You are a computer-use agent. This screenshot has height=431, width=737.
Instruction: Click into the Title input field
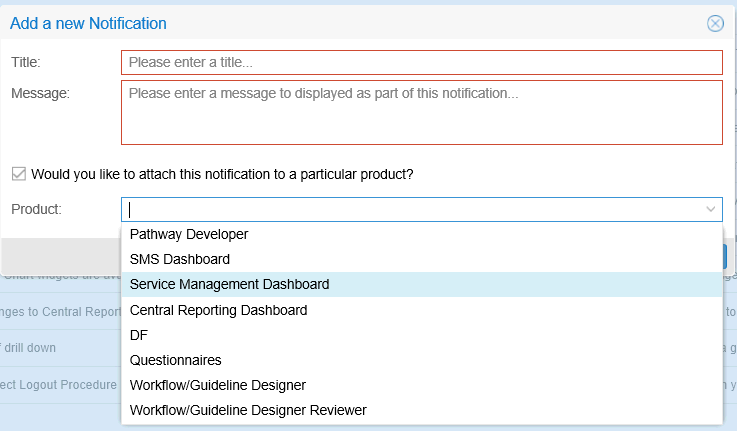[421, 62]
